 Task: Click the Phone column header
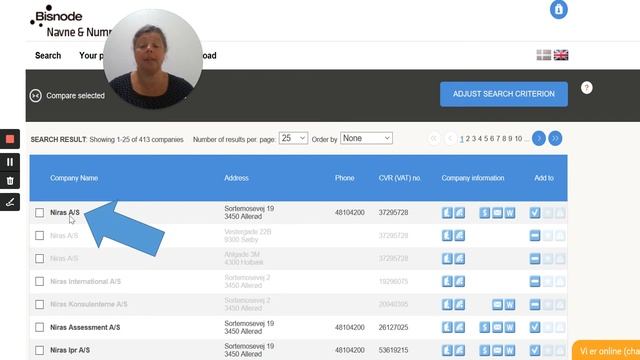[344, 178]
